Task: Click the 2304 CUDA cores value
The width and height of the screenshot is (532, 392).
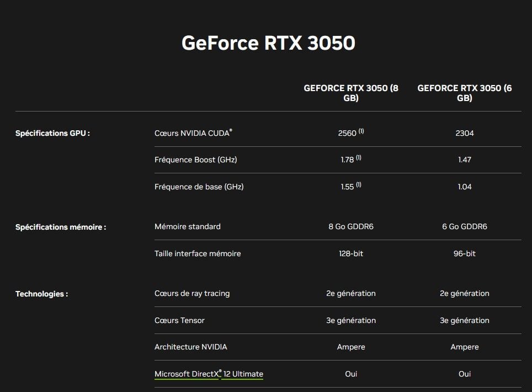Action: (465, 133)
